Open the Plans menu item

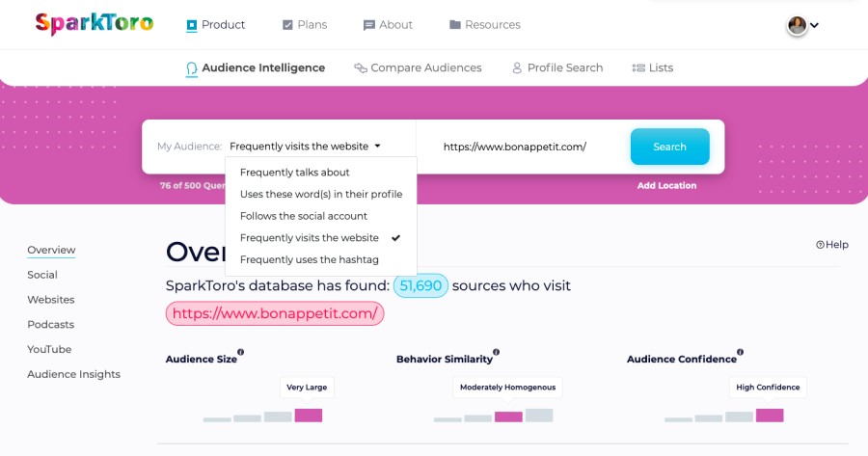304,25
